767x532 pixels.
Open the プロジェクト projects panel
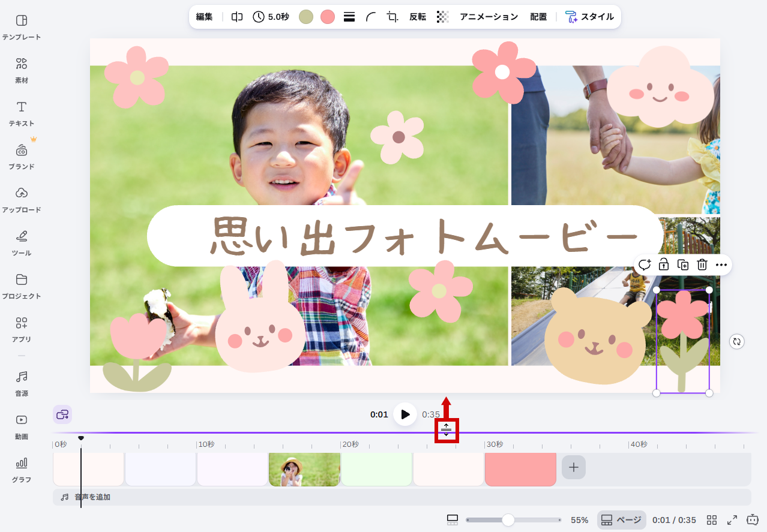(x=22, y=286)
